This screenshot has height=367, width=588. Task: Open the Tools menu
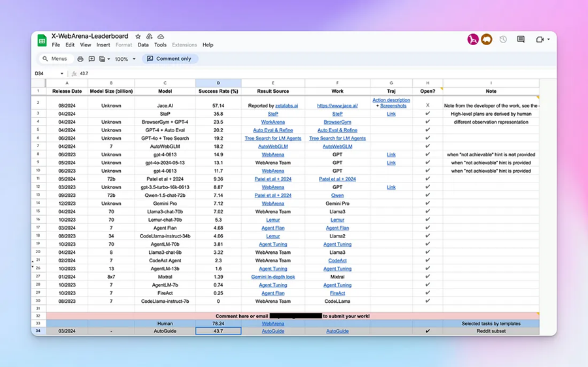[x=161, y=44]
